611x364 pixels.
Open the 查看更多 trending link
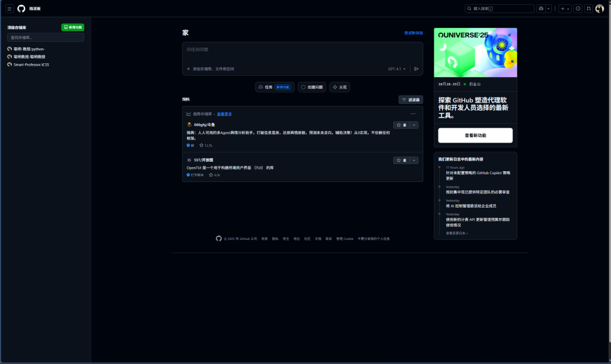coord(224,114)
